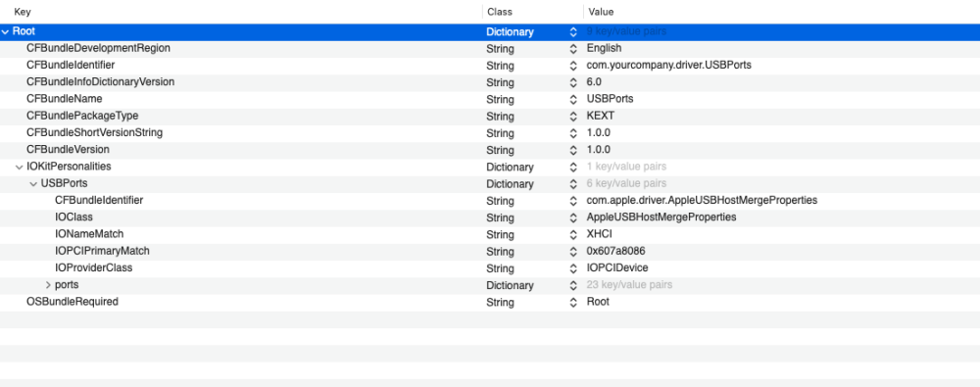This screenshot has width=980, height=387.
Task: Open class stepper for CFBundleName row
Action: (572, 99)
